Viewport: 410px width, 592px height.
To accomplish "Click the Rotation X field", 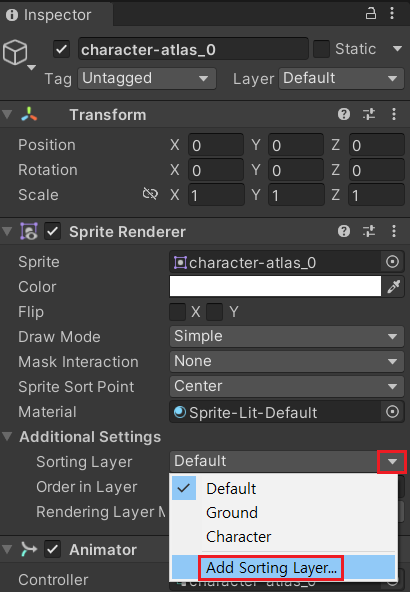I will click(x=216, y=170).
